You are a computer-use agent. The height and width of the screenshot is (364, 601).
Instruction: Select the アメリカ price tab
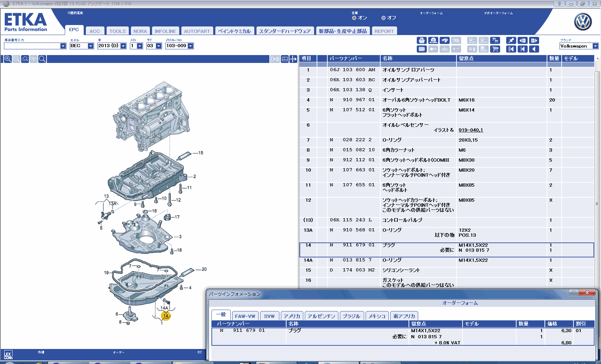(x=292, y=316)
